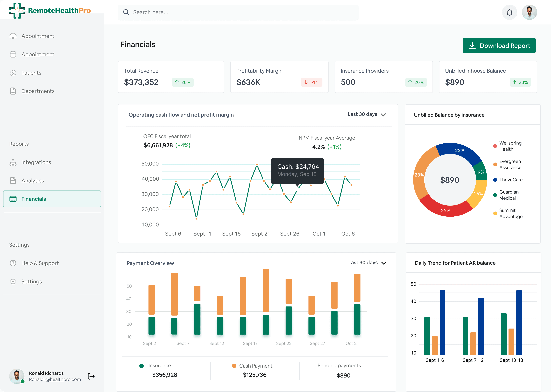The image size is (551, 392).
Task: Click the logout arrow icon
Action: click(x=91, y=376)
